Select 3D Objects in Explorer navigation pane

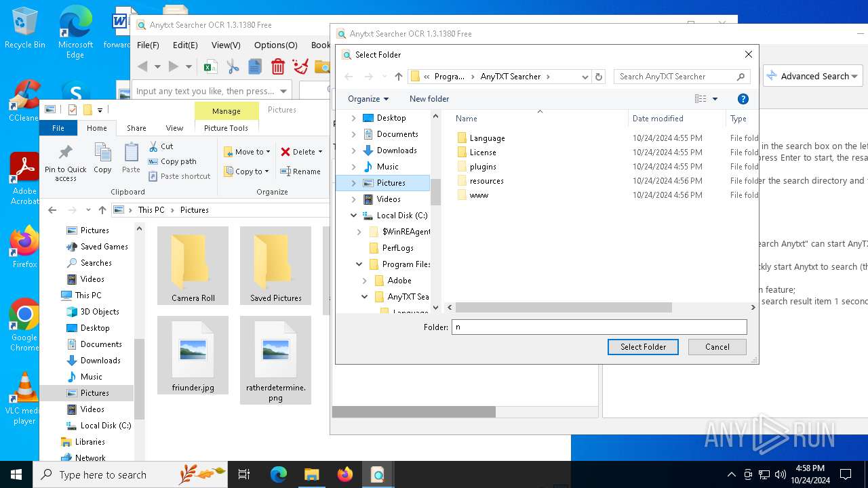tap(99, 312)
